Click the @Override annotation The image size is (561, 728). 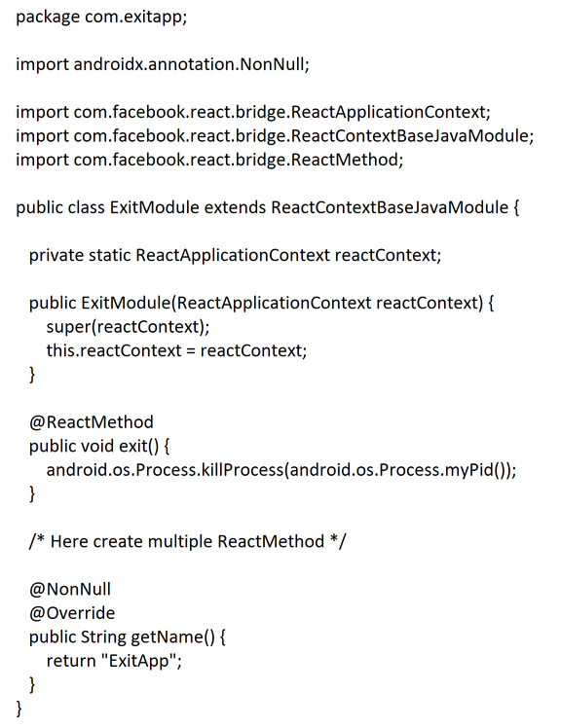71,613
